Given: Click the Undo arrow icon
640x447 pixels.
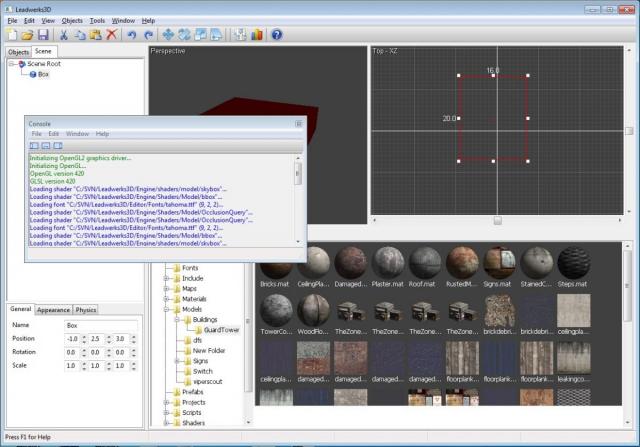Looking at the screenshot, I should click(132, 34).
